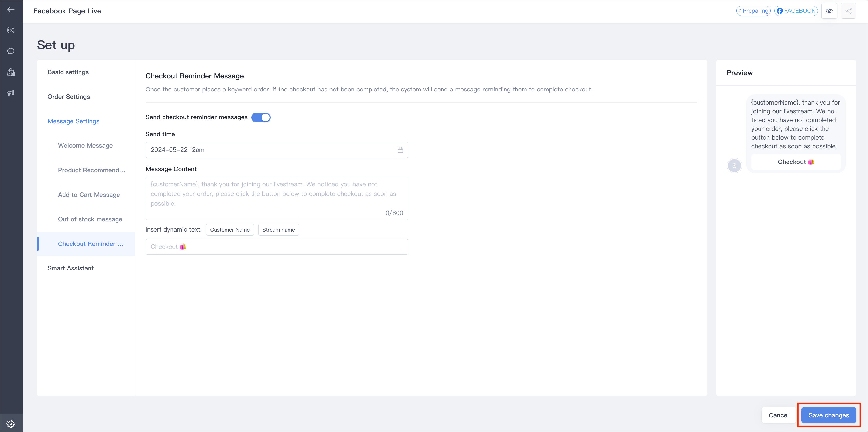Insert Customer Name dynamic text

pyautogui.click(x=230, y=230)
